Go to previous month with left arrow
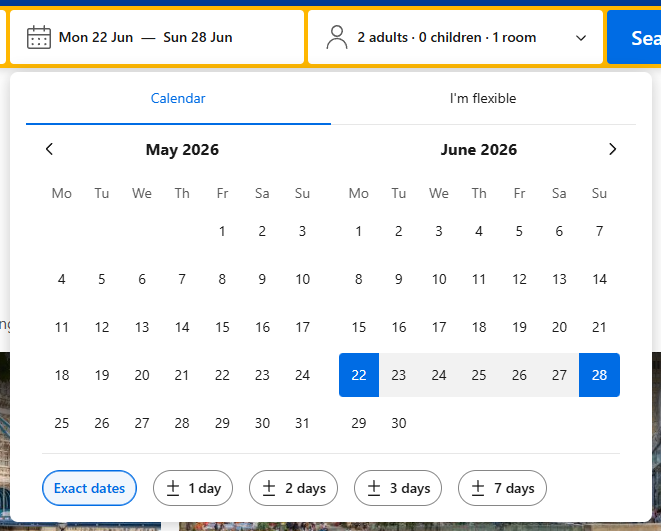 click(50, 150)
